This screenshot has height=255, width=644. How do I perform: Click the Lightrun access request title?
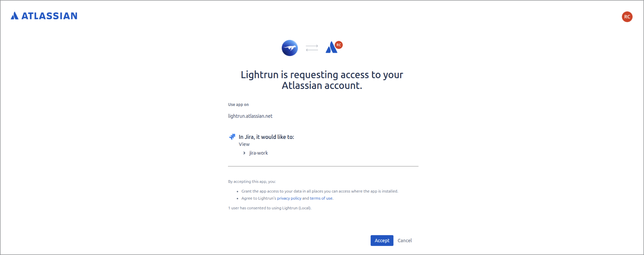coord(322,80)
